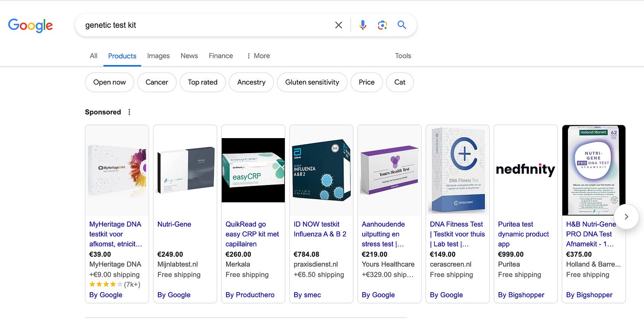Image resolution: width=644 pixels, height=320 pixels.
Task: View the easyCRP kit product image
Action: click(253, 170)
